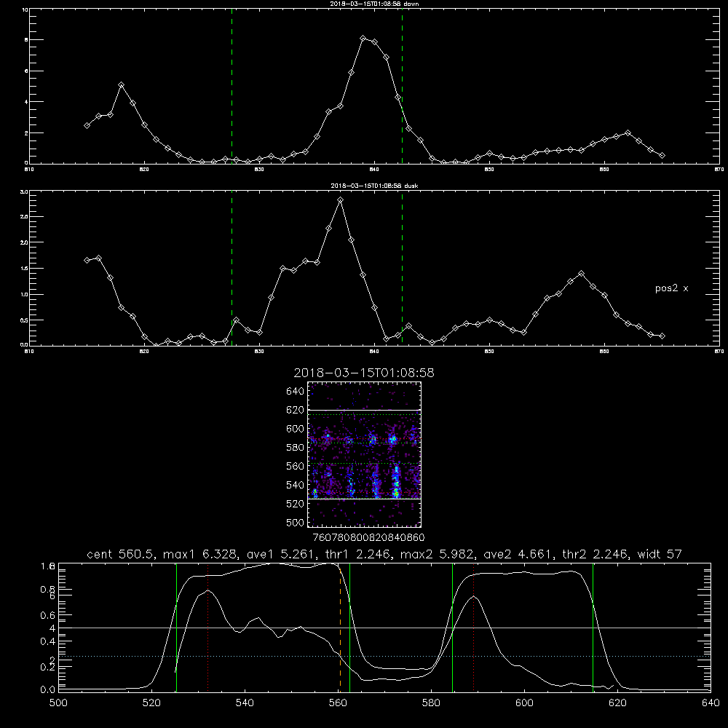Click the heatmap title 2018-03-15T01:08:58
Screen dimensions: 728x728
point(364,373)
